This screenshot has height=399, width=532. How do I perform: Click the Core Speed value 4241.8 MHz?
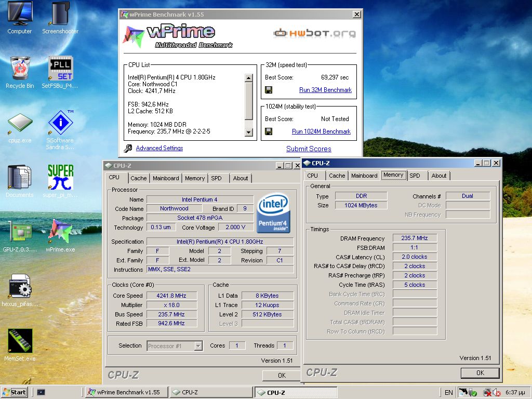click(171, 296)
